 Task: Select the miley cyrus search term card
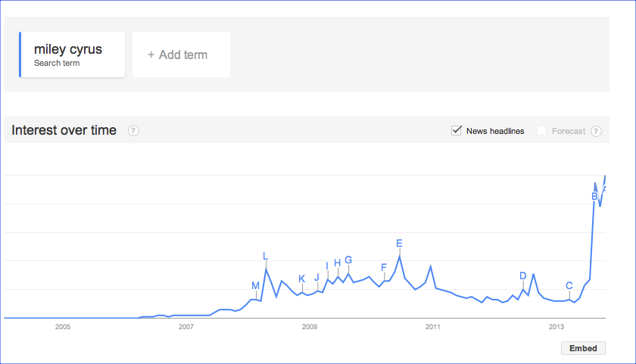[73, 54]
